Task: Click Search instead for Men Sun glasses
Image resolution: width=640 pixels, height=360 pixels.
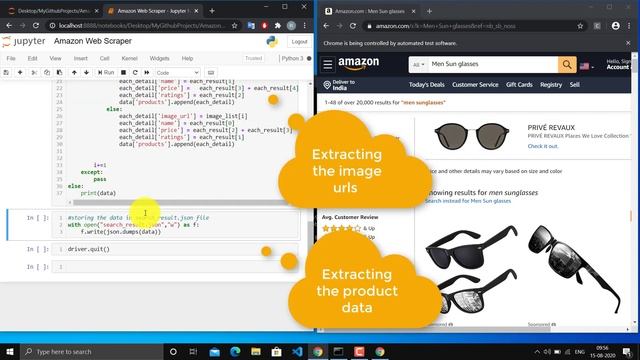Action: coord(468,201)
